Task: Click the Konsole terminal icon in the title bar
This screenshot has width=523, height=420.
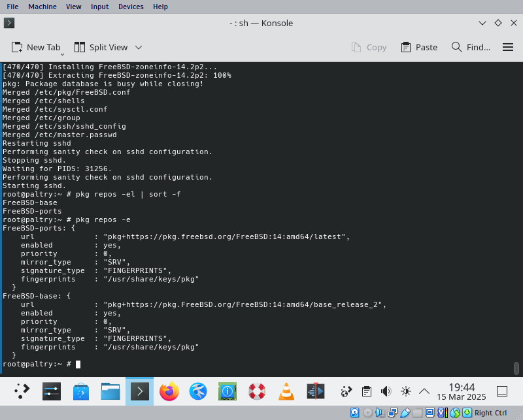Action: click(x=9, y=23)
